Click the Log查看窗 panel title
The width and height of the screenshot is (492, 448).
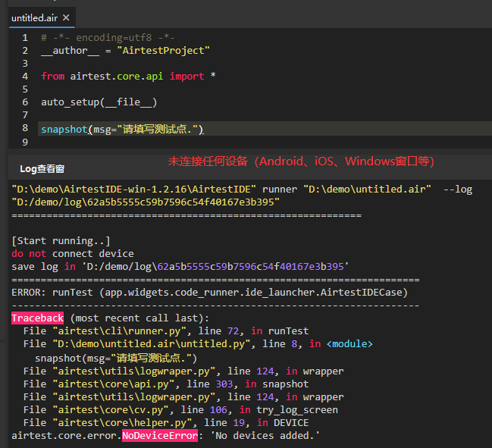[x=42, y=169]
